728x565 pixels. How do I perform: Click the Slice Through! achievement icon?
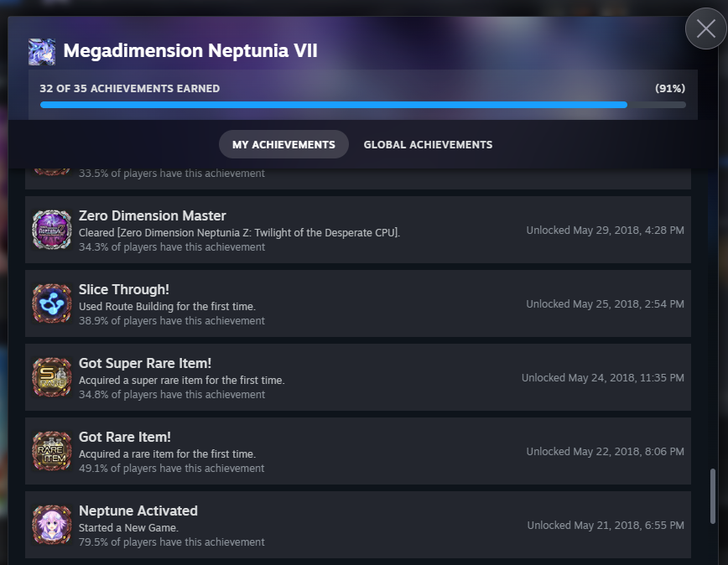51,303
